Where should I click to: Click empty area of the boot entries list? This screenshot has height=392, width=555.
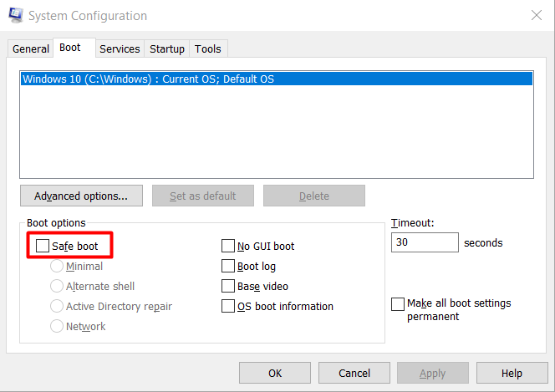[x=276, y=134]
